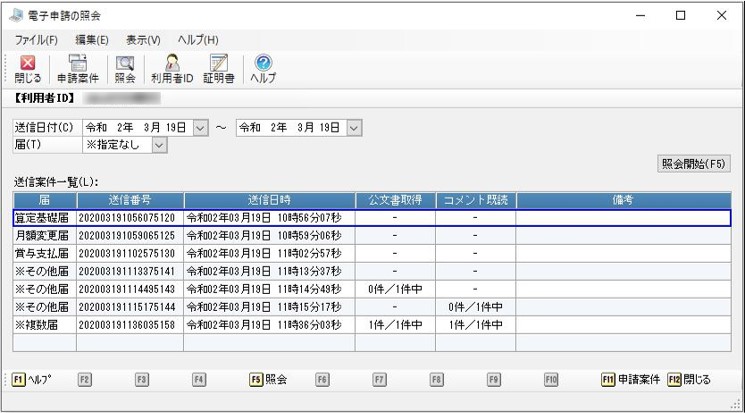Select the 月額変更届 row
The height and width of the screenshot is (413, 745).
tap(43, 236)
